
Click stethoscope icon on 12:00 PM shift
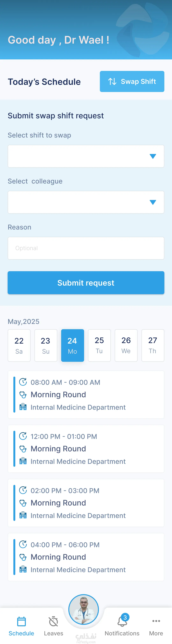pos(23,449)
